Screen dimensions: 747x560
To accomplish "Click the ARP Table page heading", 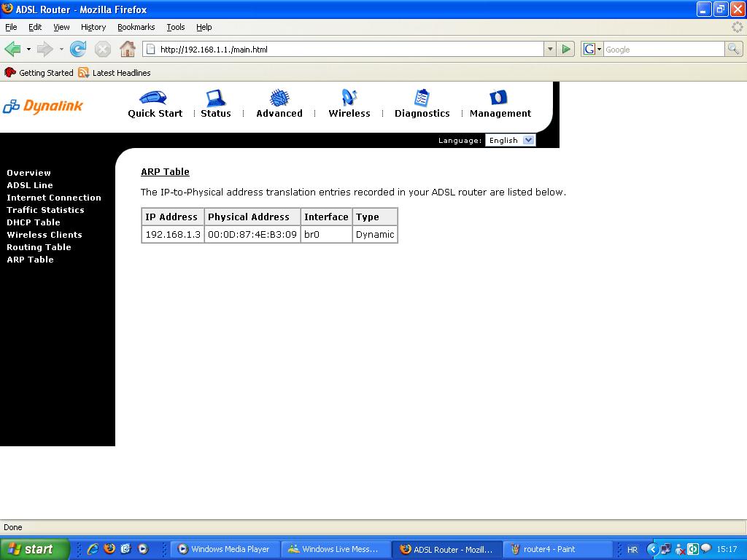I will coord(165,172).
